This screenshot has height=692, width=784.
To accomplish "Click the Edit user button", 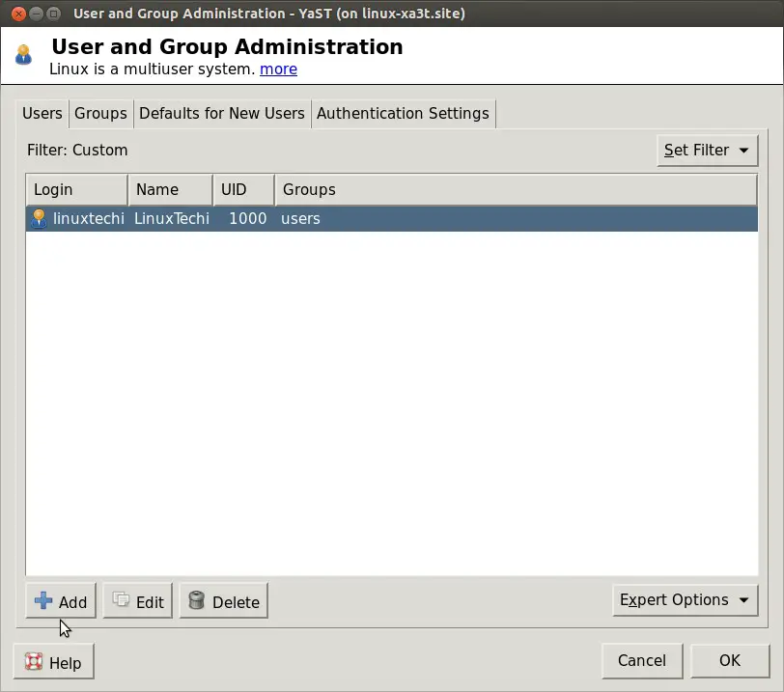I will tap(137, 600).
